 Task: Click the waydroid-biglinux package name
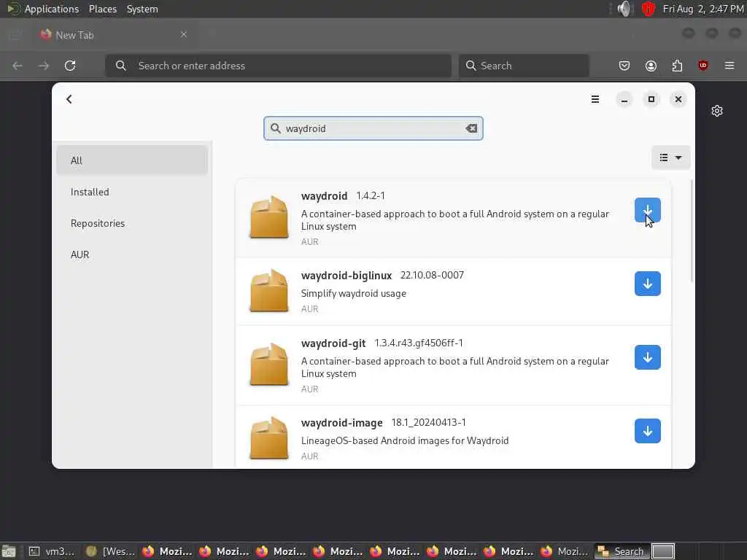347,276
